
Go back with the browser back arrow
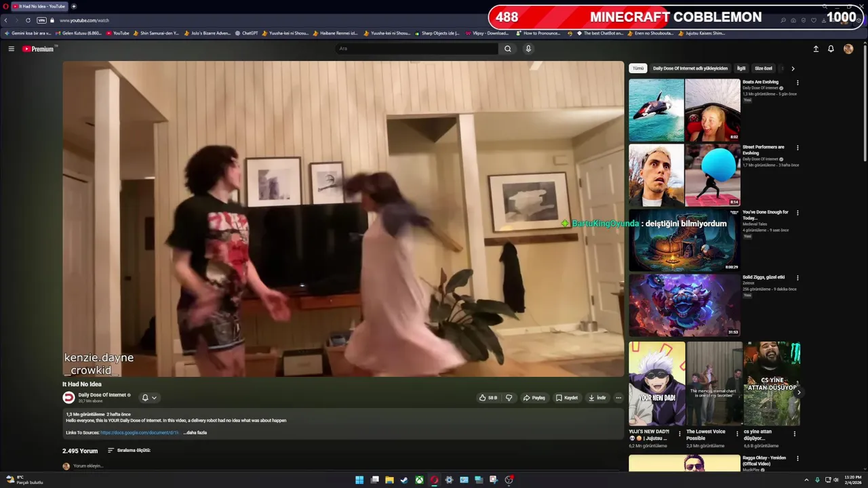pyautogui.click(x=5, y=20)
